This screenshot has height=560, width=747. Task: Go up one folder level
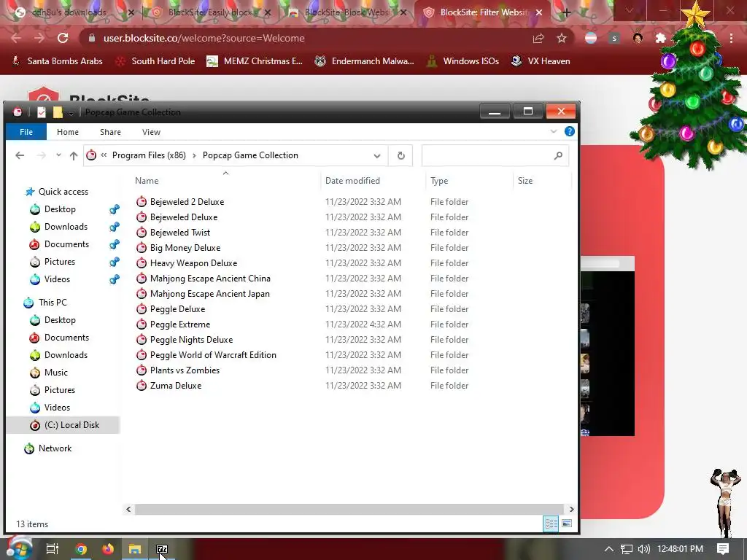point(74,155)
